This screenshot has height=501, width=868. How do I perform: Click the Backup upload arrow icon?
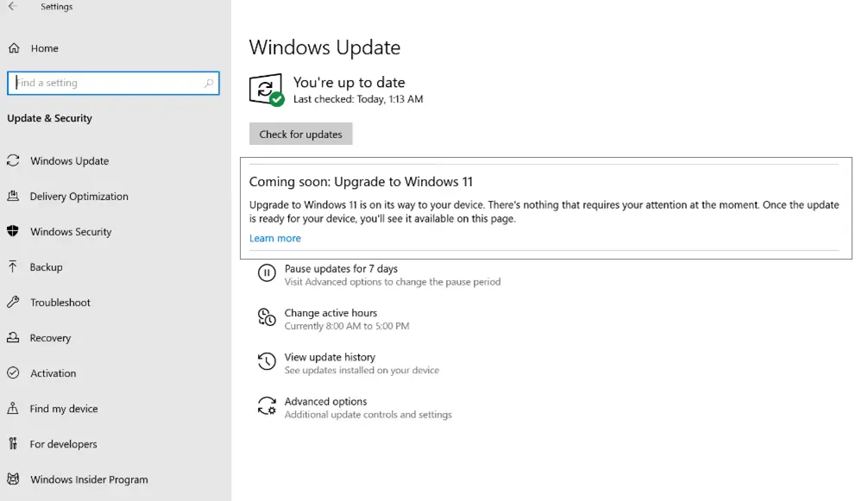coord(13,266)
